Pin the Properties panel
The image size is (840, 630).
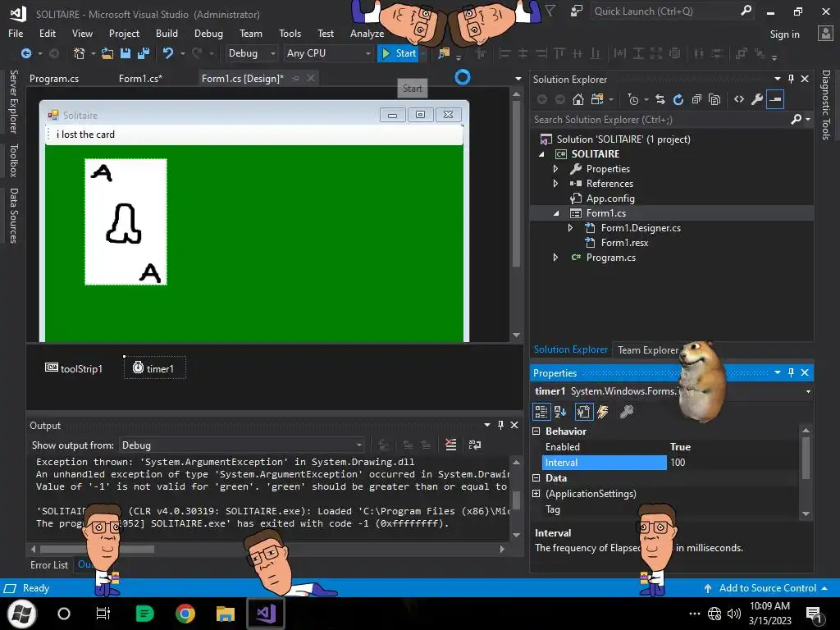click(792, 372)
